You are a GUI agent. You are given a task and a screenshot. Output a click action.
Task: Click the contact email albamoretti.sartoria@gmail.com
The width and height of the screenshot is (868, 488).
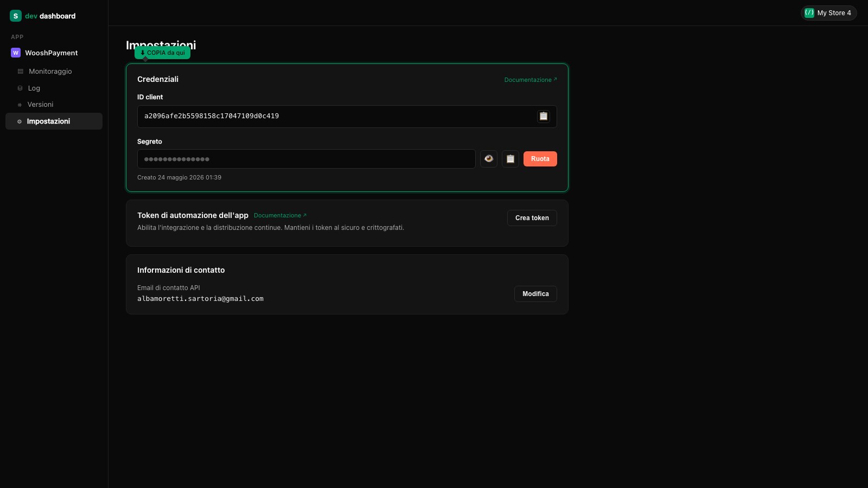click(x=200, y=299)
